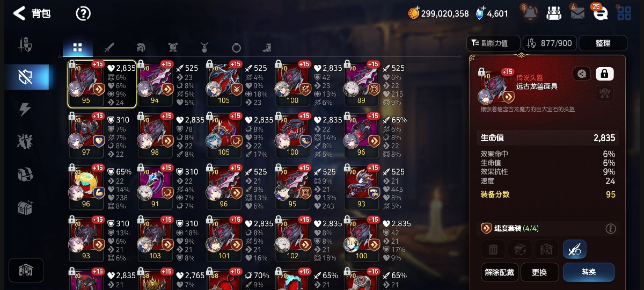The image size is (644, 290).
Task: Click the 解除配戴 unequip button
Action: pyautogui.click(x=499, y=272)
